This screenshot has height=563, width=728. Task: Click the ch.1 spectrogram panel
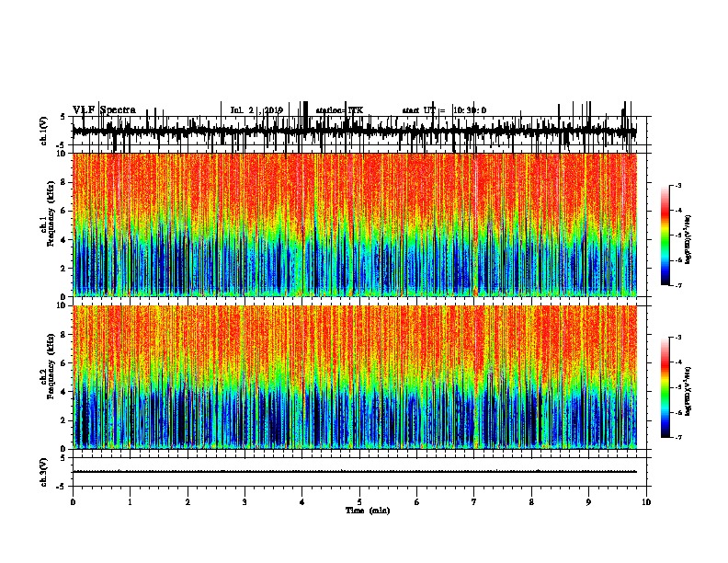[355, 224]
